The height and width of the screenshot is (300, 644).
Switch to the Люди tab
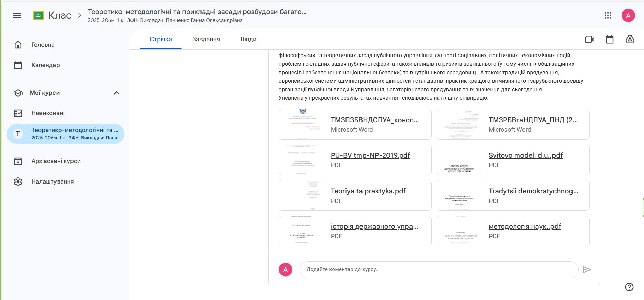tap(248, 40)
